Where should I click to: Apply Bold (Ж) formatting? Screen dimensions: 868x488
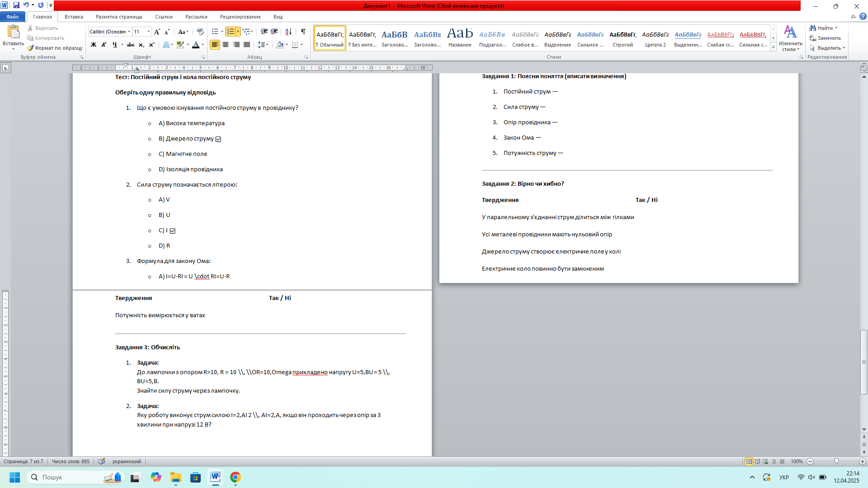(x=94, y=45)
